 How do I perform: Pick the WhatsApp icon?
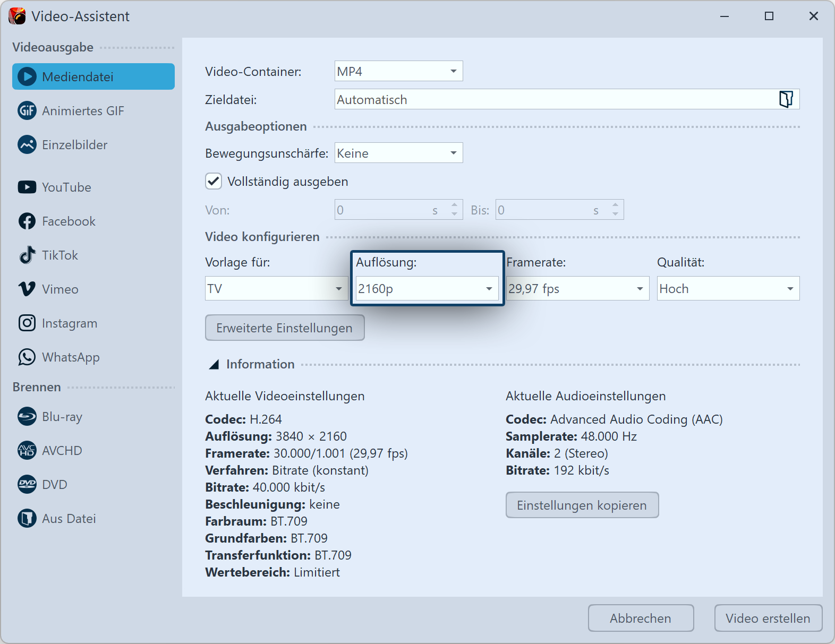pyautogui.click(x=27, y=357)
